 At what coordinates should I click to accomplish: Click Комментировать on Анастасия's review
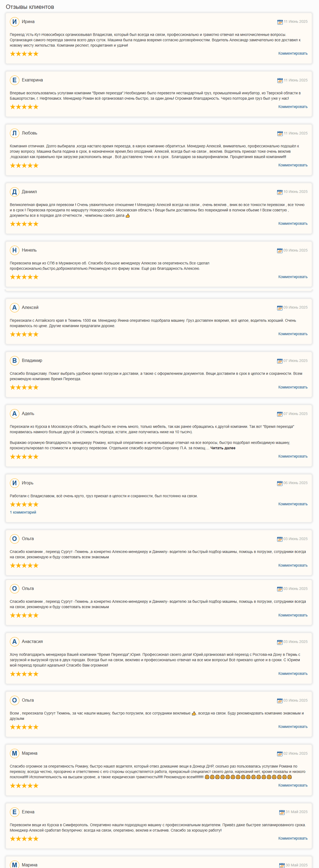click(293, 674)
